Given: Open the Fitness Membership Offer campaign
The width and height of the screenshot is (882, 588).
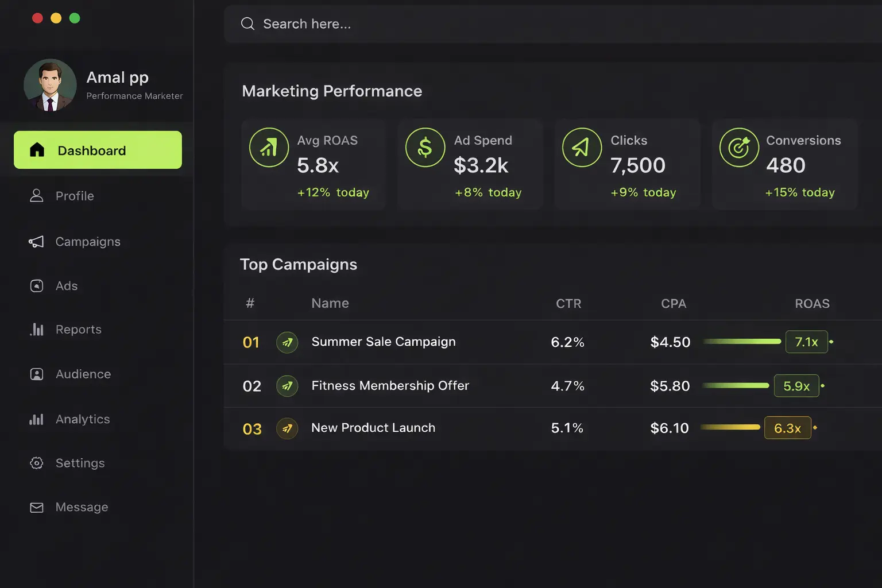Looking at the screenshot, I should [x=390, y=385].
